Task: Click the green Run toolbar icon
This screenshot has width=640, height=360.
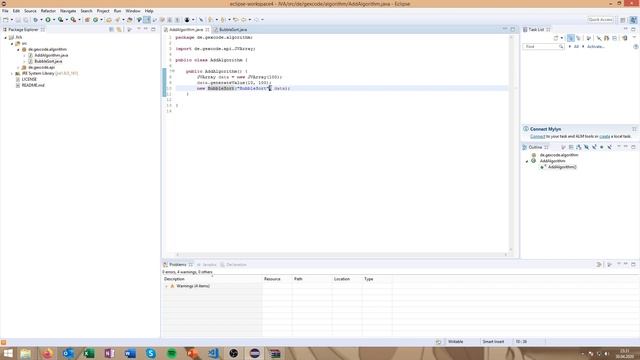Action: (x=48, y=20)
